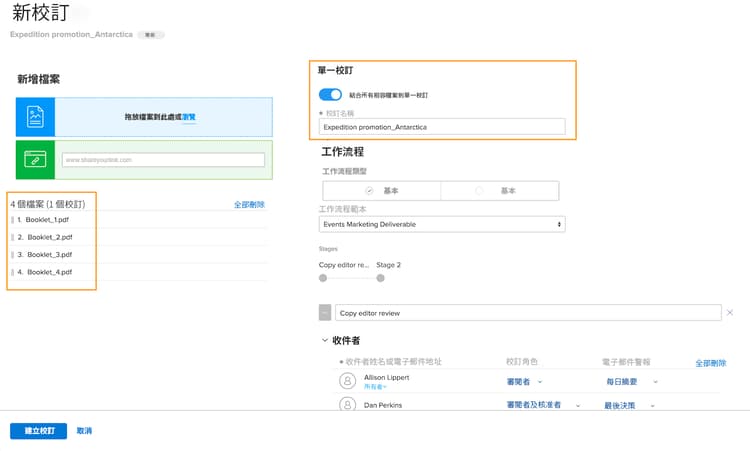Click drag handle for Booklet_3.pdf
750x451 pixels.
point(12,254)
